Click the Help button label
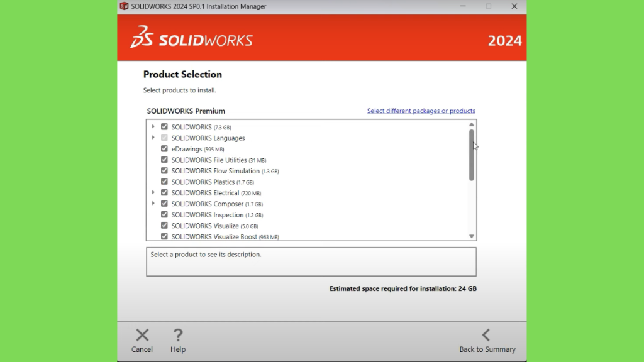 click(178, 349)
